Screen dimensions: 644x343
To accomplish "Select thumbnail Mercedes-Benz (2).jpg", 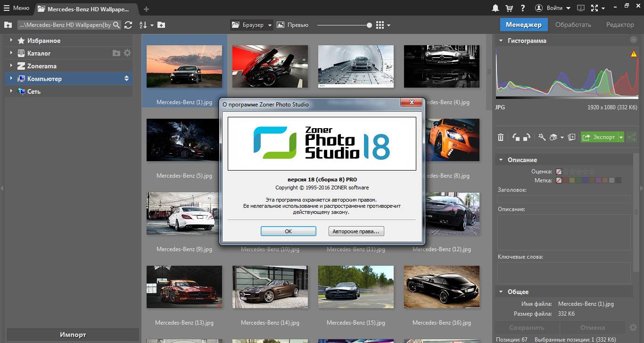I will [270, 66].
